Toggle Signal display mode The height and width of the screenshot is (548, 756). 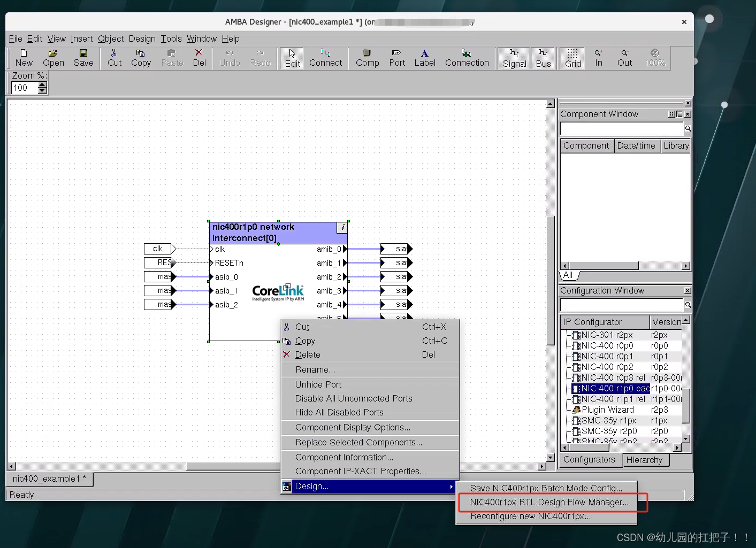pyautogui.click(x=513, y=57)
